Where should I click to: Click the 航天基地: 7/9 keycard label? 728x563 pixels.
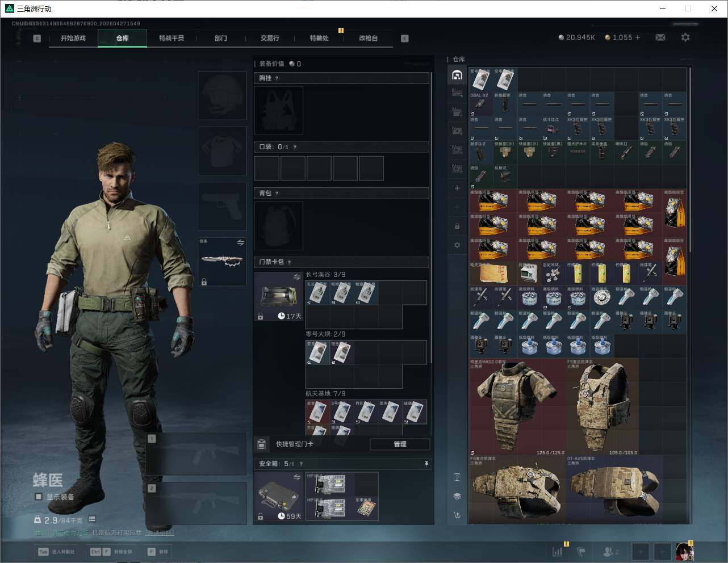click(325, 394)
